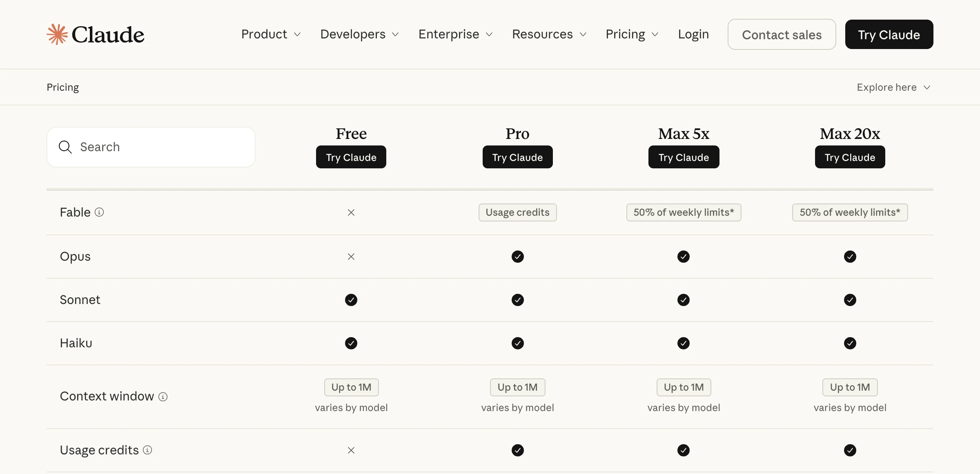Image resolution: width=980 pixels, height=474 pixels.
Task: Expand the Enterprise menu
Action: click(x=456, y=34)
